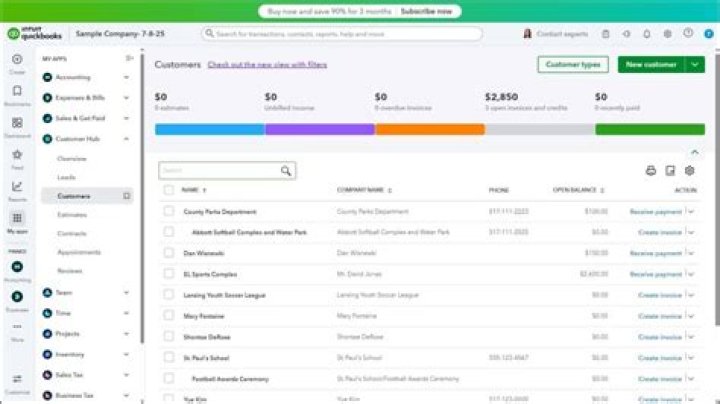
Task: Collapse the money bar with chevron
Action: tap(695, 152)
